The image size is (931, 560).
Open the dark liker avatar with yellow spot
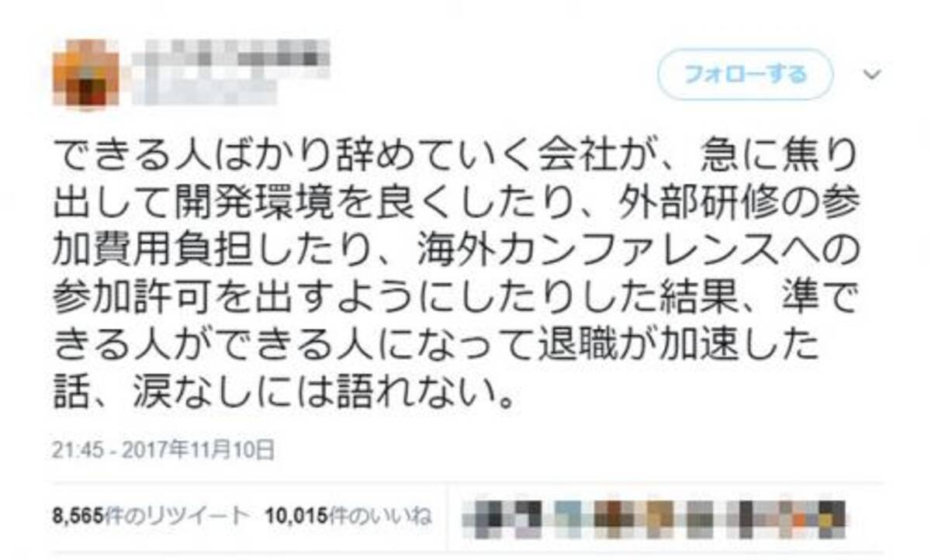click(832, 519)
